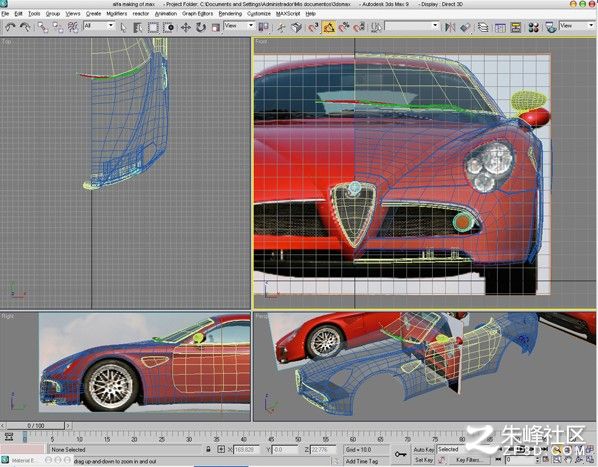Click the X coordinate input field
The image size is (598, 467).
click(246, 449)
